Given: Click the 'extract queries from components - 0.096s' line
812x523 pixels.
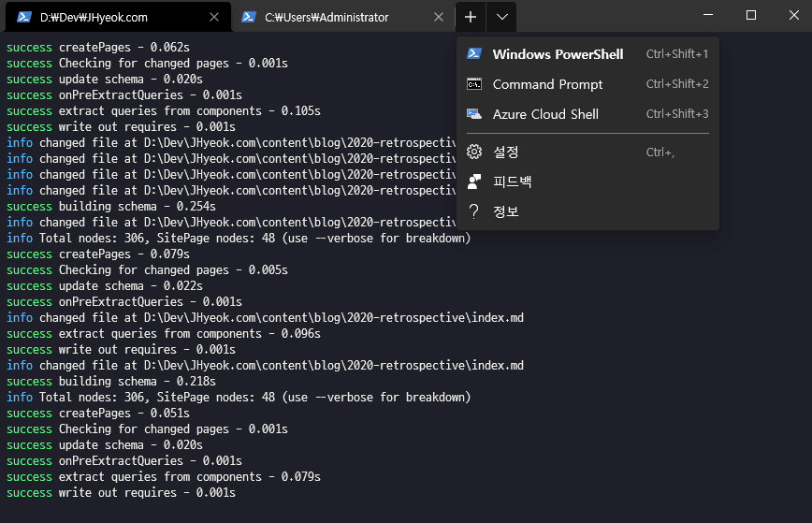Looking at the screenshot, I should 164,333.
